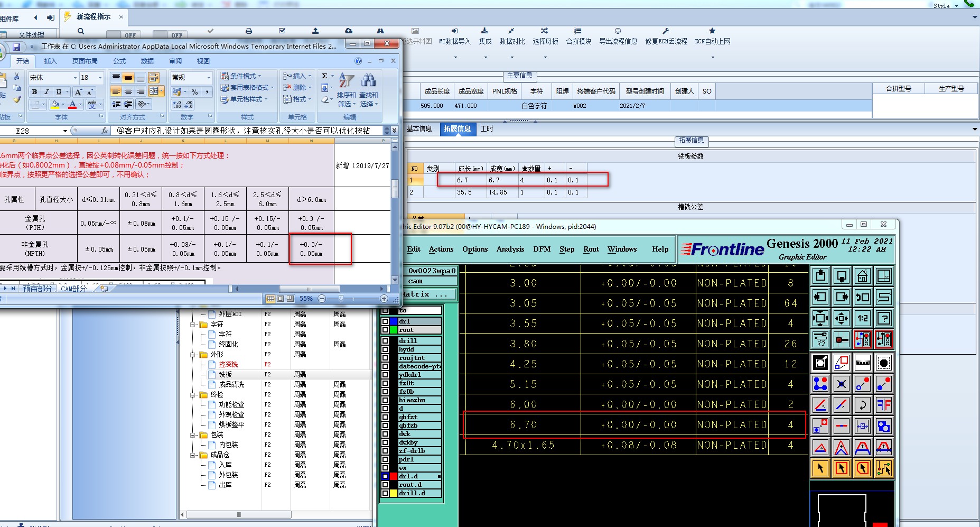Viewport: 980px width, 527px height.
Task: Click the 合拼模块 button
Action: (x=578, y=36)
